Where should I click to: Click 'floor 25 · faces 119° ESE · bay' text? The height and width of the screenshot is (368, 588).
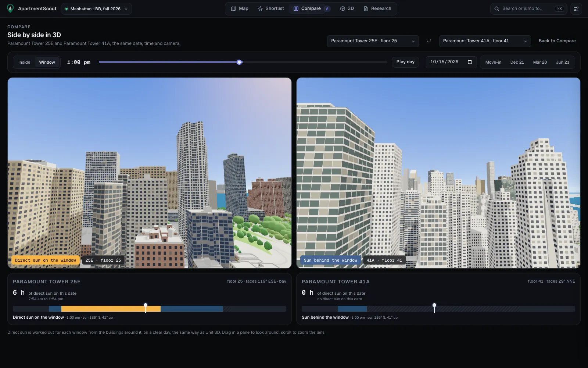(257, 281)
